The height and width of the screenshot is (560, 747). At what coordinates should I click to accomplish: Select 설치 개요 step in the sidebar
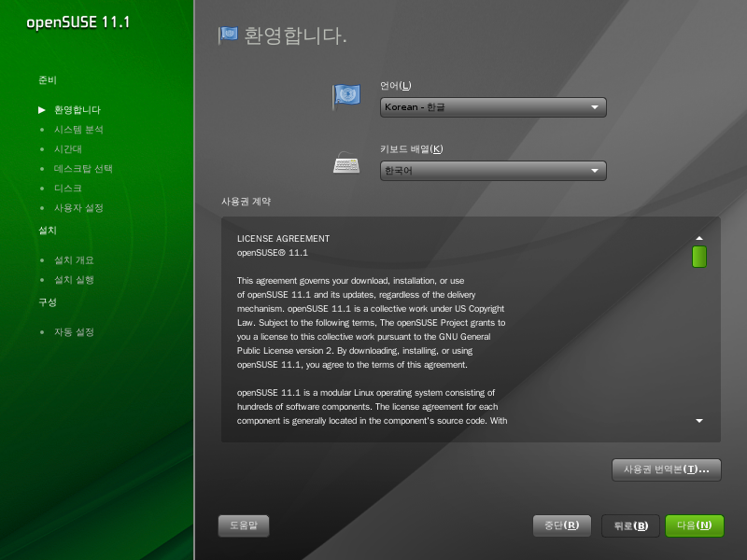[74, 260]
